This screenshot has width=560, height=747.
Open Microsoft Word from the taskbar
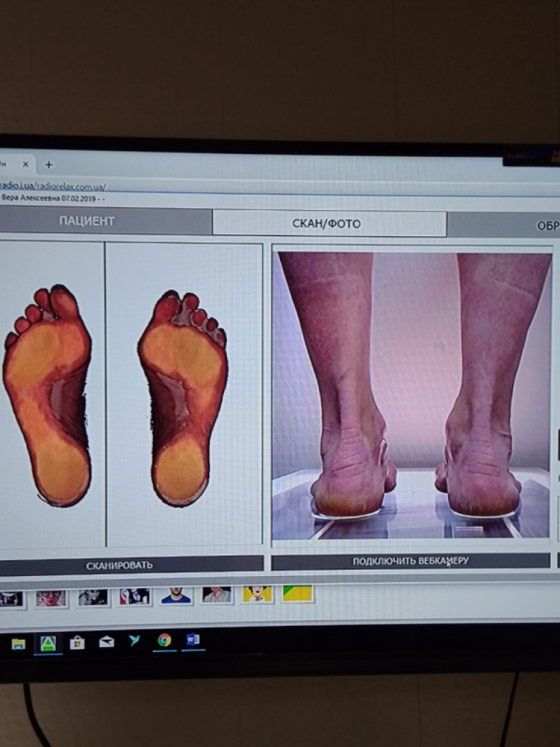point(192,641)
